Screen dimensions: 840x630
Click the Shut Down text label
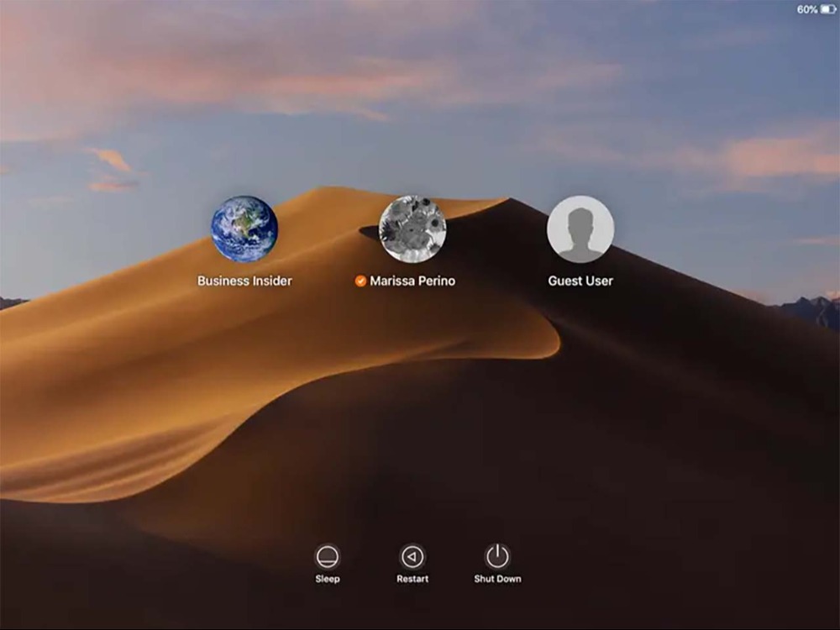[497, 579]
